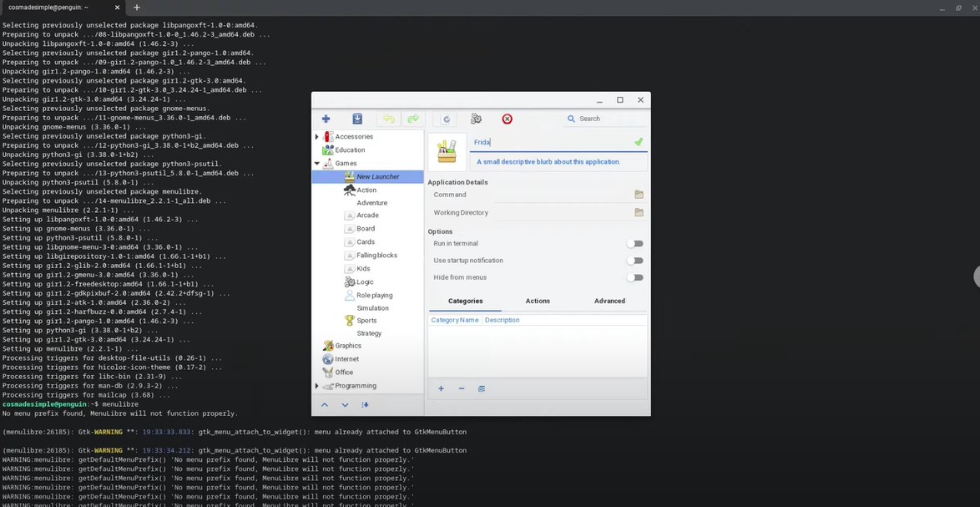Click the Save launcher toolbar icon
This screenshot has height=507, width=980.
point(357,119)
